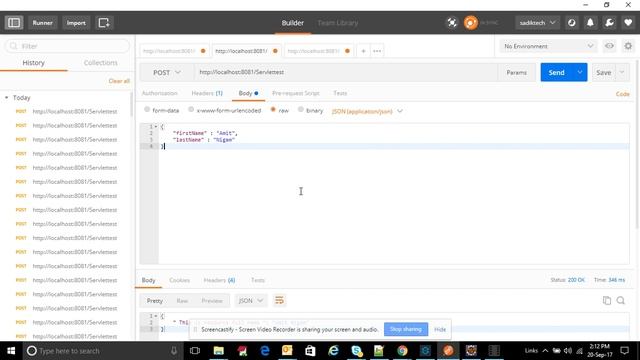
Task: Open the Windows Start menu
Action: [11, 351]
